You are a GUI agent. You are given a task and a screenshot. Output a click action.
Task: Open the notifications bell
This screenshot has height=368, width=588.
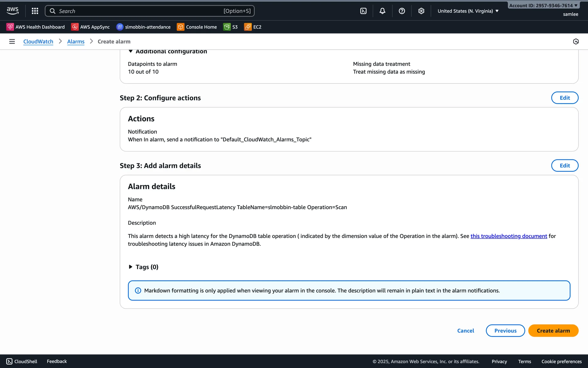point(382,11)
